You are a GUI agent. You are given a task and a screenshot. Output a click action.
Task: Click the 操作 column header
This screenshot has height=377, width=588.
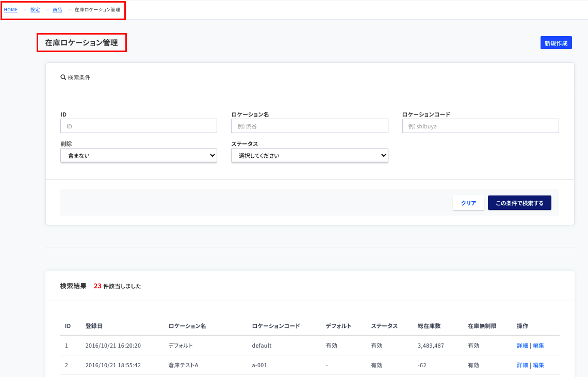(522, 326)
